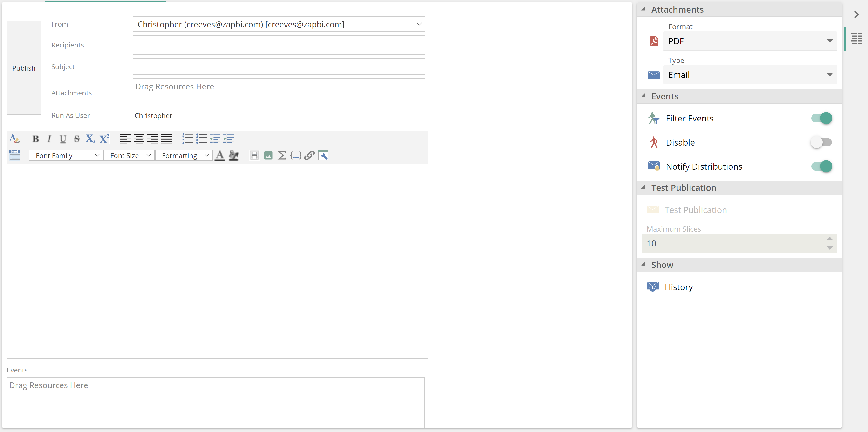Toggle the Filter Events switch
This screenshot has height=432, width=868.
pyautogui.click(x=821, y=118)
